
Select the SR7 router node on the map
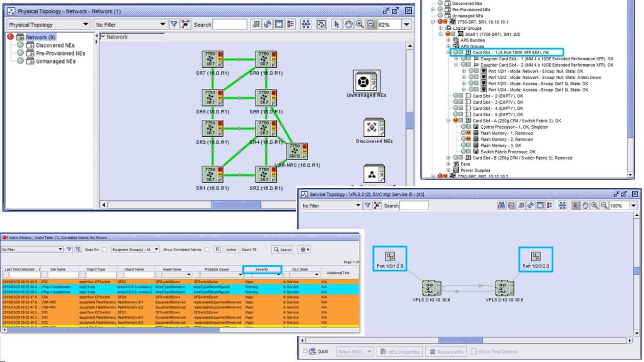[x=213, y=59]
